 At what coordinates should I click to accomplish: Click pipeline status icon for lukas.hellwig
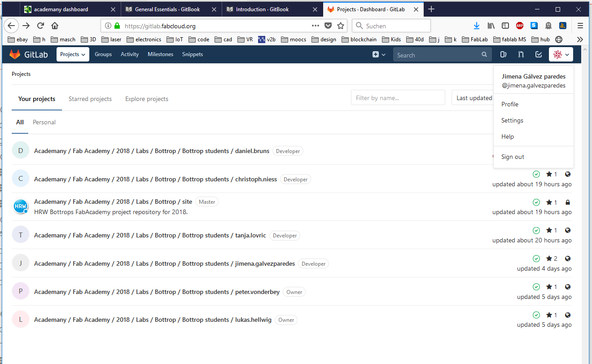[x=536, y=315]
